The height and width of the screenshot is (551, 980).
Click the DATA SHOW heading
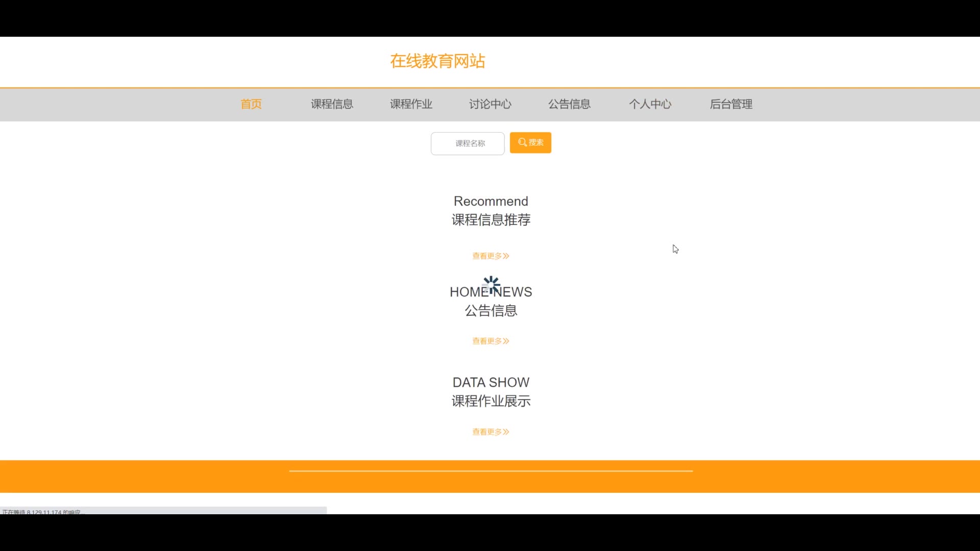tap(491, 383)
